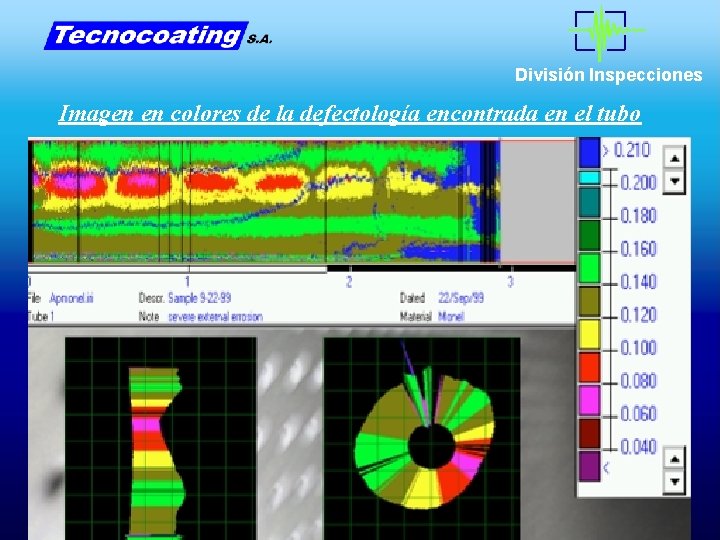Click the circular cross-section view

pos(422,439)
